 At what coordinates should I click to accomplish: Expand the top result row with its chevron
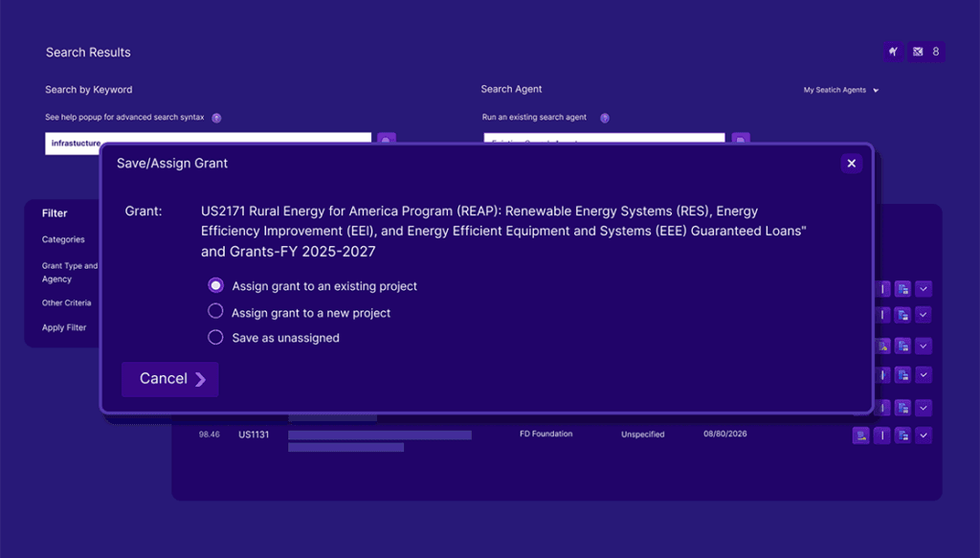click(x=922, y=288)
